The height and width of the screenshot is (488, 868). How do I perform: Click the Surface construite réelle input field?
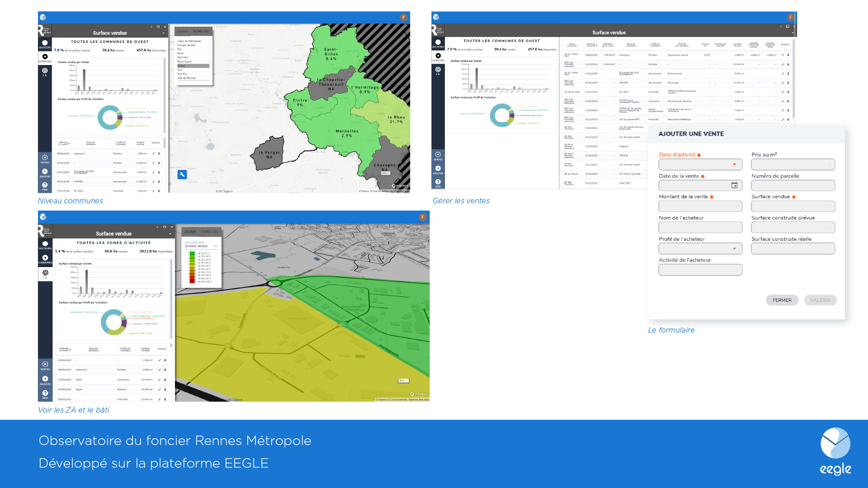pyautogui.click(x=793, y=249)
